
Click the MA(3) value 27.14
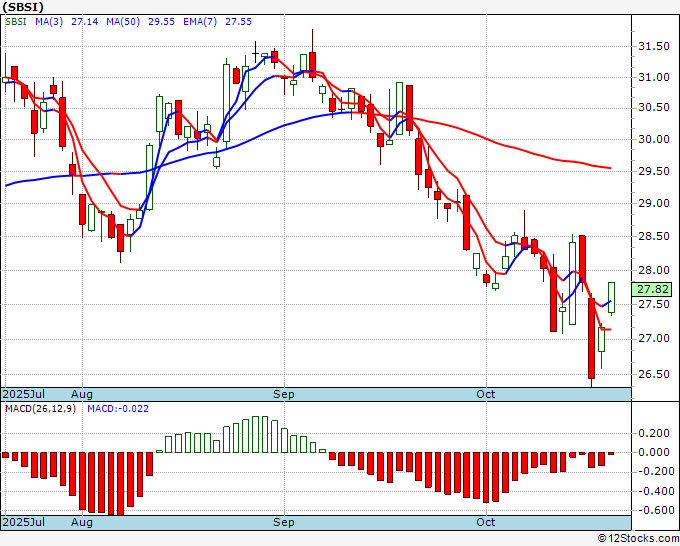pyautogui.click(x=85, y=22)
